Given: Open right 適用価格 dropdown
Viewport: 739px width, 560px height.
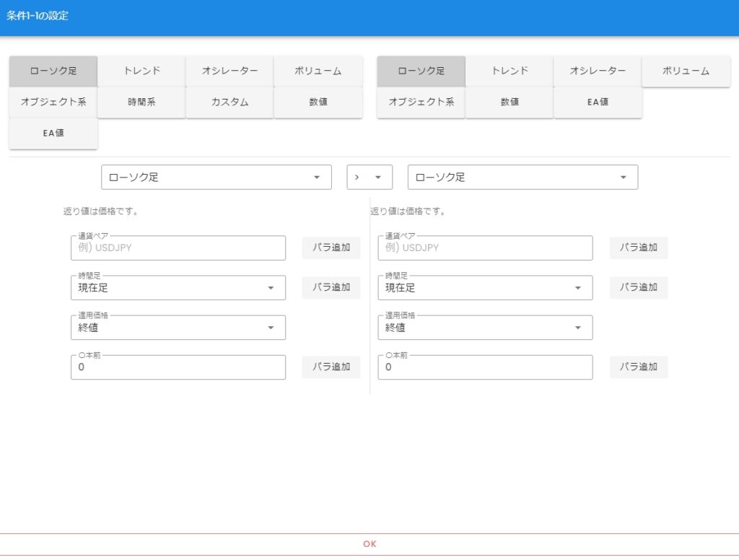Looking at the screenshot, I should click(x=485, y=328).
